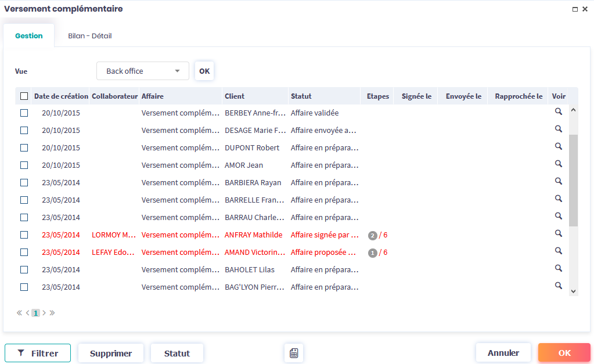Go to the last page of results
This screenshot has height=364, width=594.
52,313
